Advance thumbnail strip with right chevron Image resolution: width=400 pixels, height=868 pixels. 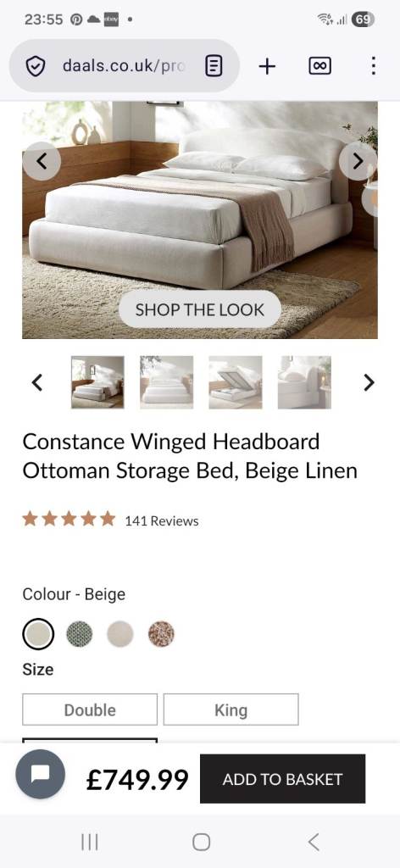pos(369,382)
